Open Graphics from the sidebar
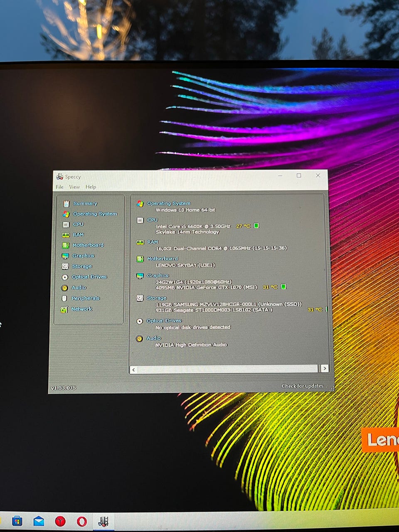 click(84, 256)
